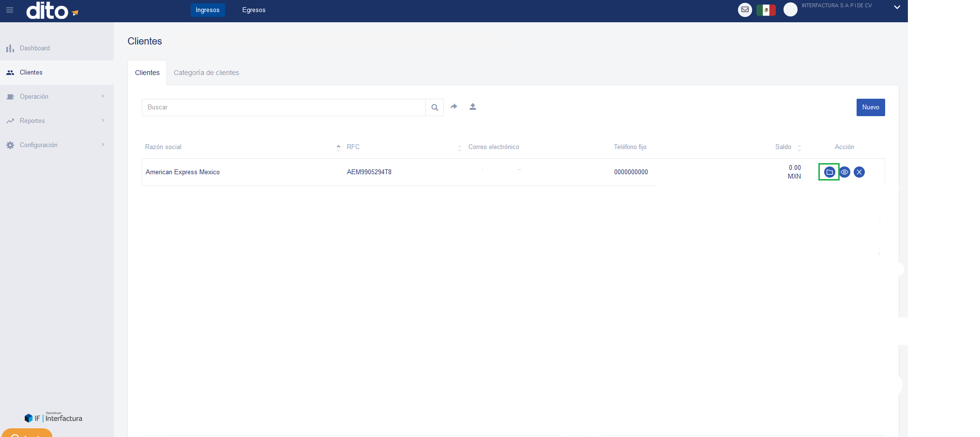Expand the account dropdown chevron
Screen dimensions: 980x437
tap(897, 7)
